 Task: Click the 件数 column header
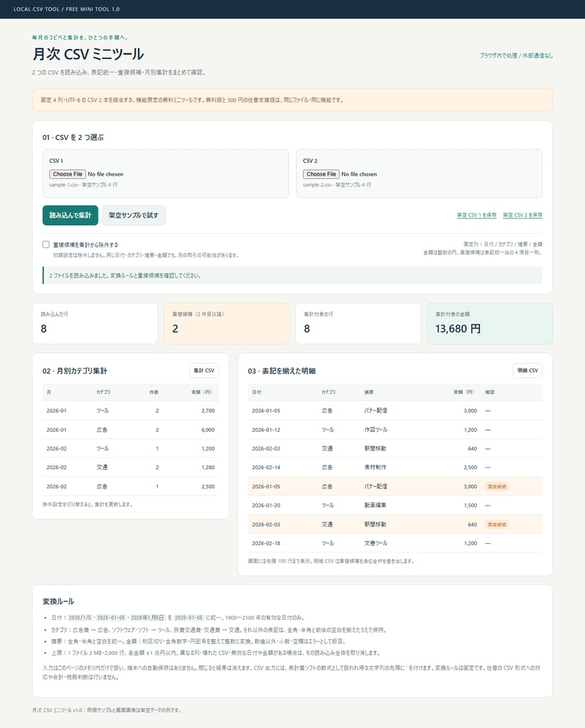point(154,392)
